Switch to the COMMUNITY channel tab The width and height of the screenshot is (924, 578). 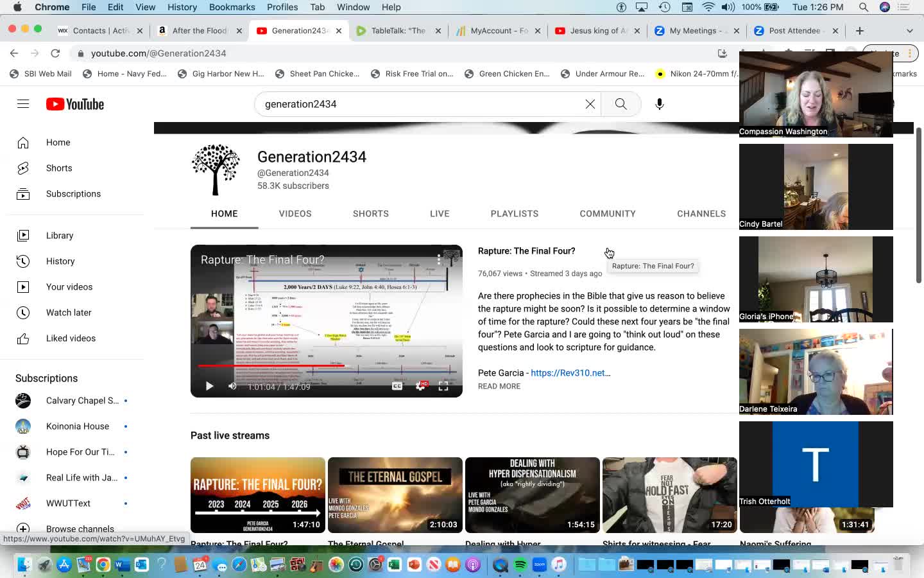(x=608, y=214)
